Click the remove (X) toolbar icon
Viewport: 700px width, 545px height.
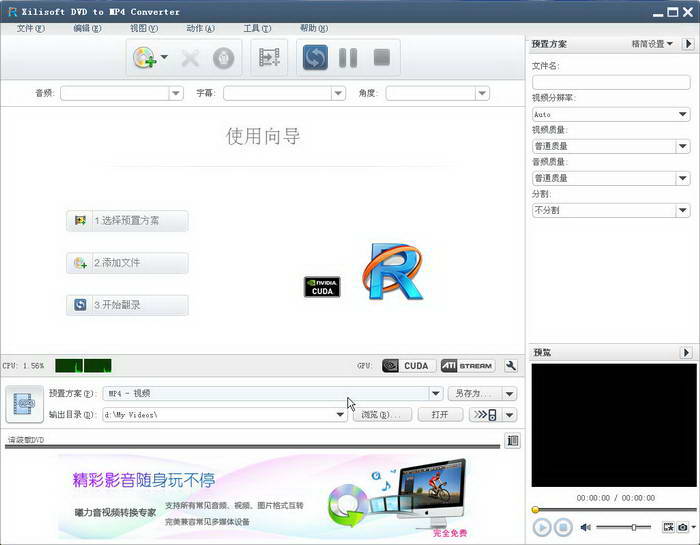(190, 58)
